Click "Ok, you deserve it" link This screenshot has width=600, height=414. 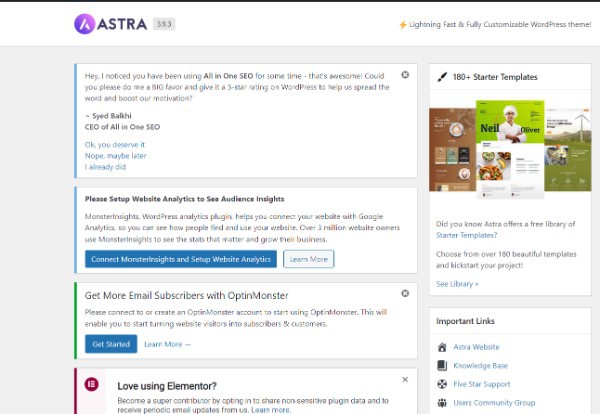click(x=115, y=145)
